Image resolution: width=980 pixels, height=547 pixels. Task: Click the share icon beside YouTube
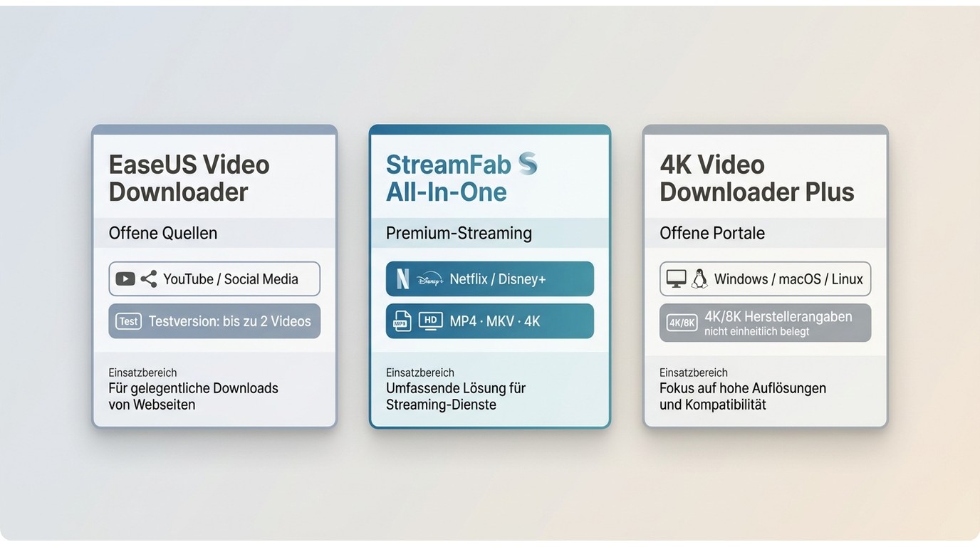tap(149, 279)
